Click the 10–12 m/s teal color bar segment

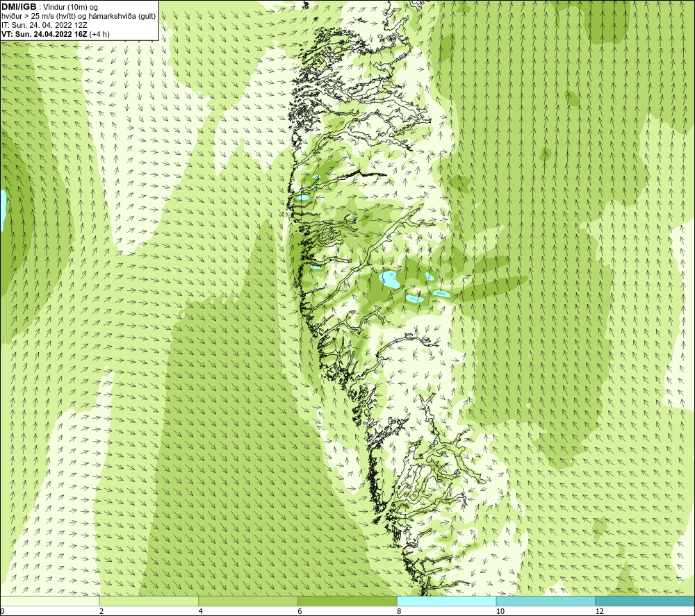pyautogui.click(x=546, y=601)
